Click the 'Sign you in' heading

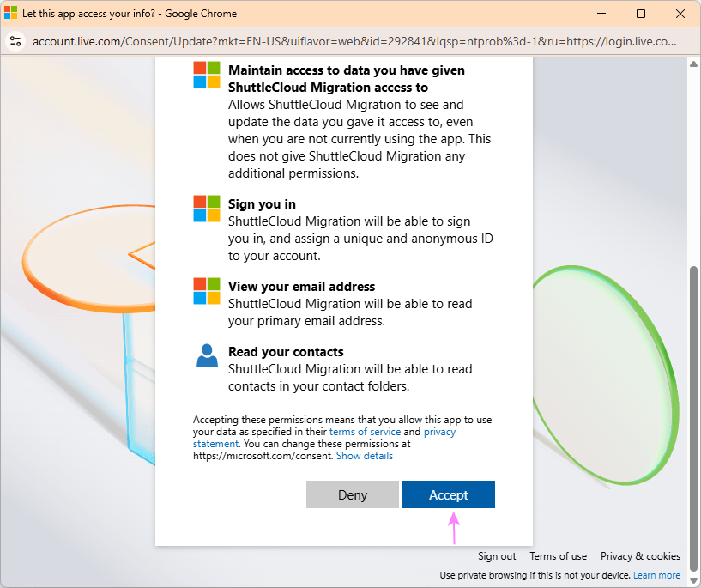click(262, 204)
